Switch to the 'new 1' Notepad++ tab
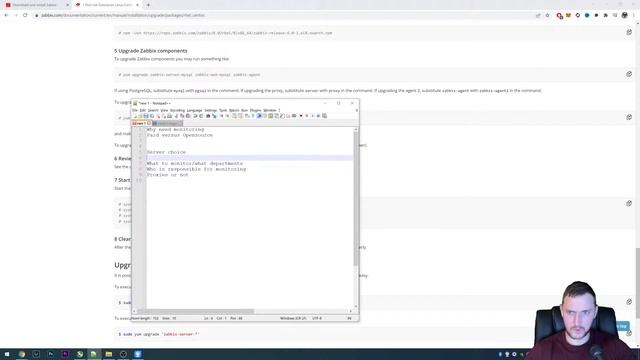Image resolution: width=640 pixels, height=360 pixels. [x=141, y=123]
